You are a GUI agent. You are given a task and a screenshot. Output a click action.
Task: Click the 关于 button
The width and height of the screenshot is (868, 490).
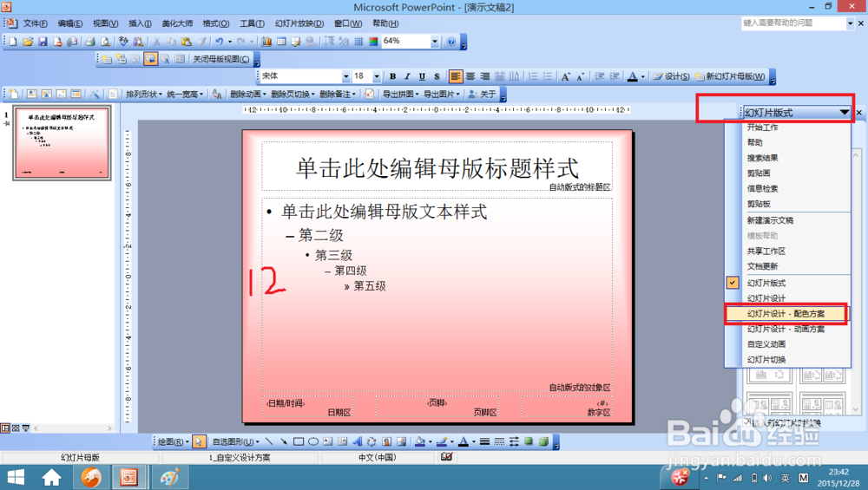point(482,95)
